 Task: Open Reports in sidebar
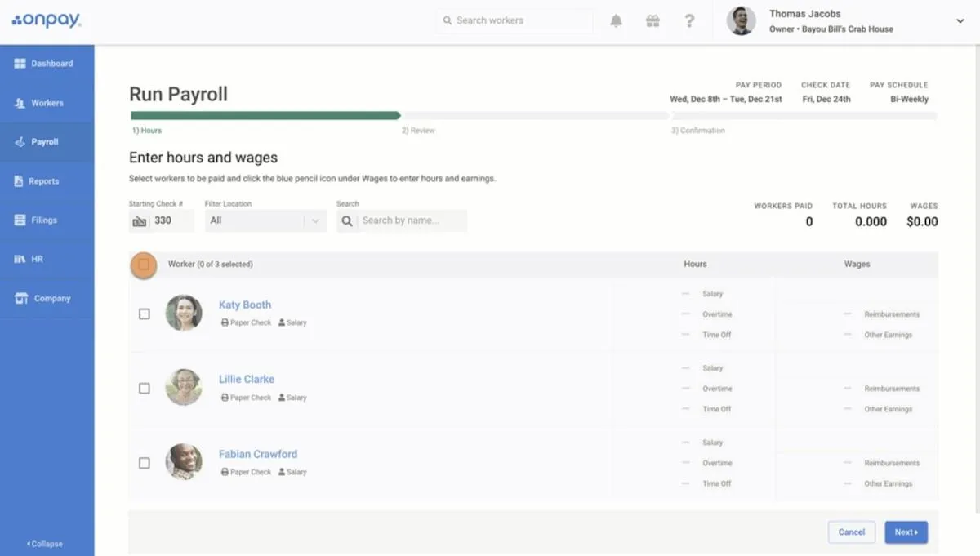click(x=47, y=181)
